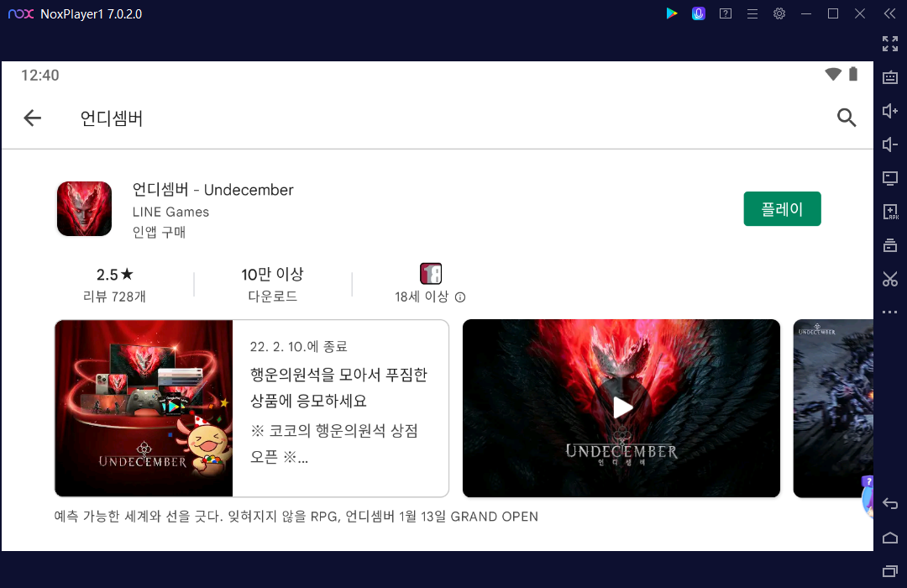The height and width of the screenshot is (588, 907).
Task: Click the 언디셈버 - Undecember app title
Action: click(212, 190)
